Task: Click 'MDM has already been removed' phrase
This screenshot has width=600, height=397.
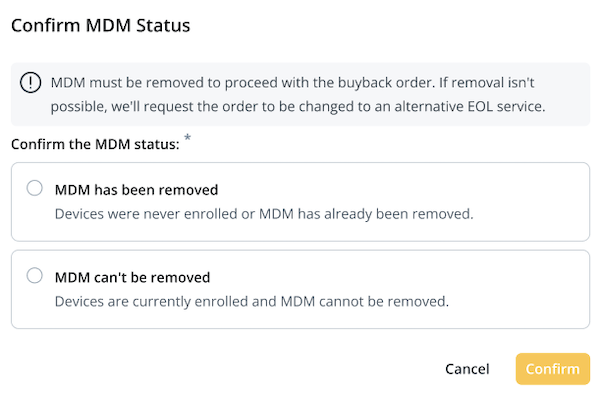Action: click(x=365, y=214)
